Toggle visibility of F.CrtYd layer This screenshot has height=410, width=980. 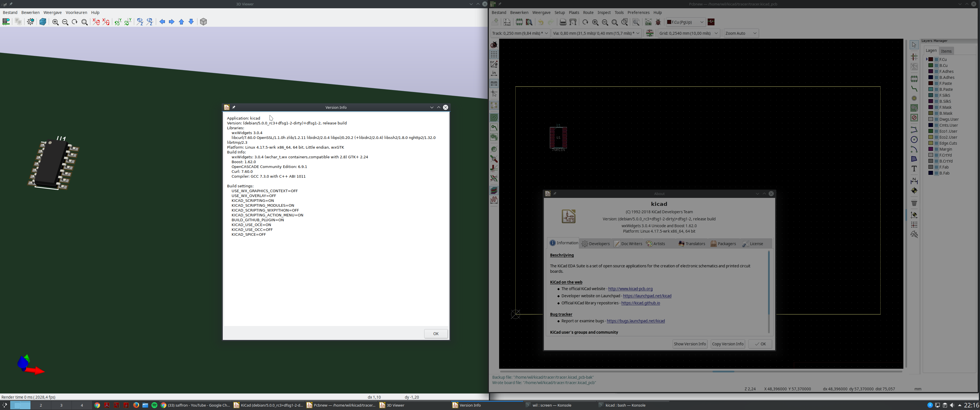937,155
